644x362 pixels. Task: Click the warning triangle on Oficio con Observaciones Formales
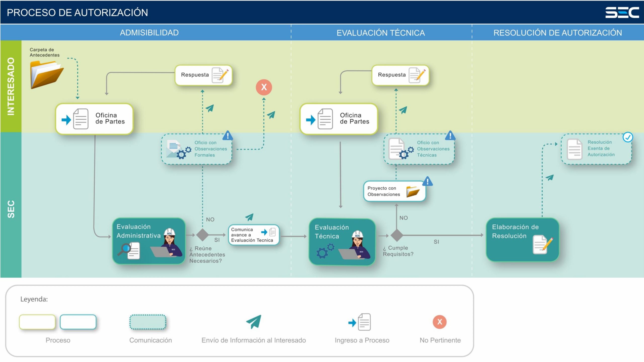[228, 136]
